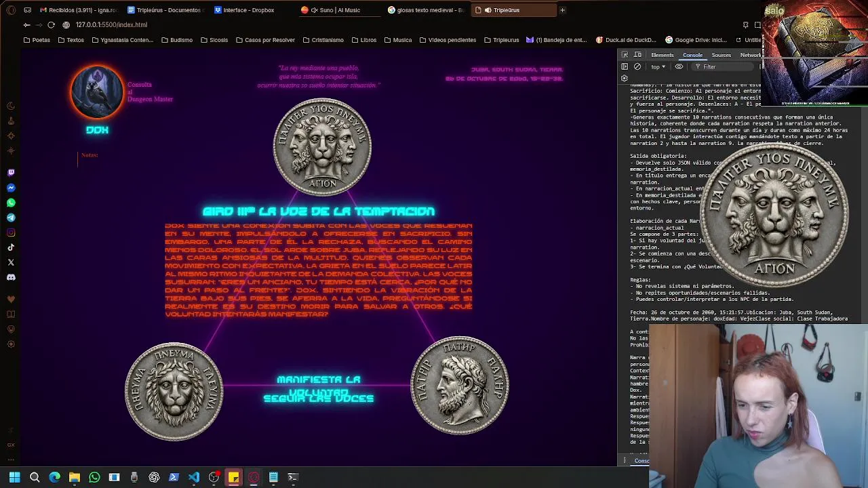
Task: Click the 'Notas:' field
Action: pyautogui.click(x=90, y=155)
